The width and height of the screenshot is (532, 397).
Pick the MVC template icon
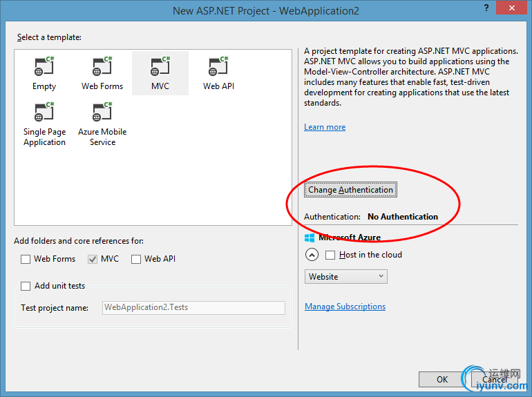pos(160,66)
